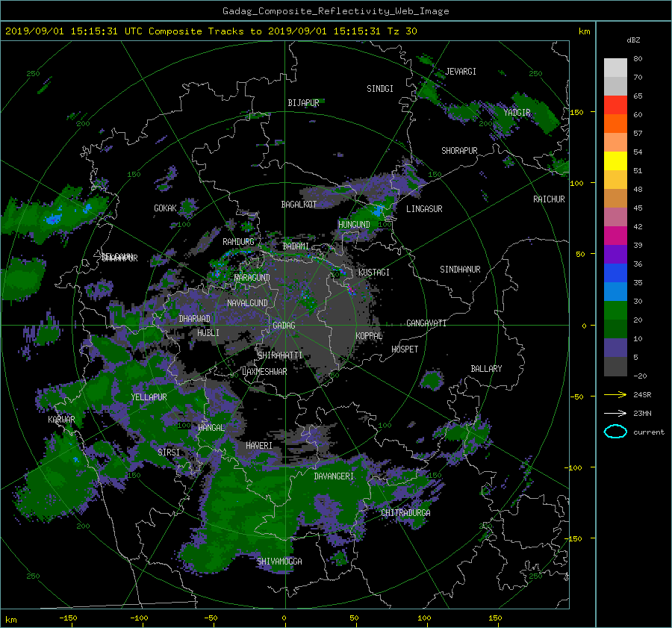This screenshot has width=672, height=628.
Task: Click the HUBLI city label
Action: [208, 332]
